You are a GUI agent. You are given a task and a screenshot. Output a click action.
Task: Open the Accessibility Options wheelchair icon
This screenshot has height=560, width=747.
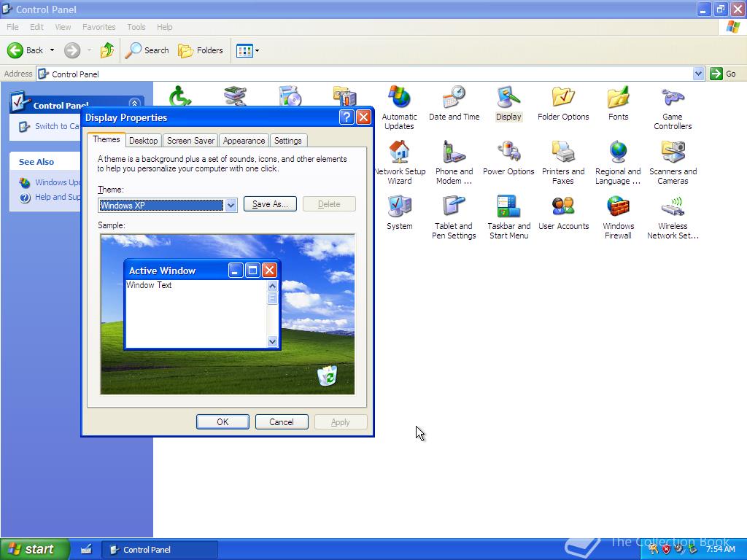180,96
